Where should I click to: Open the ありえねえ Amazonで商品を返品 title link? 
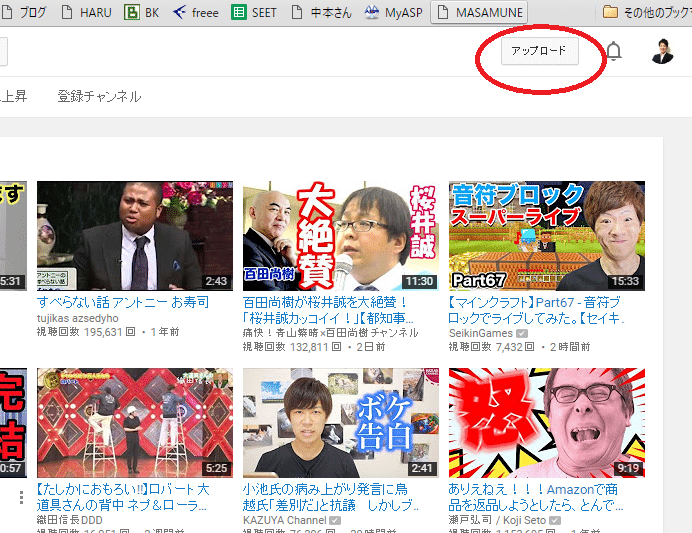pos(535,497)
